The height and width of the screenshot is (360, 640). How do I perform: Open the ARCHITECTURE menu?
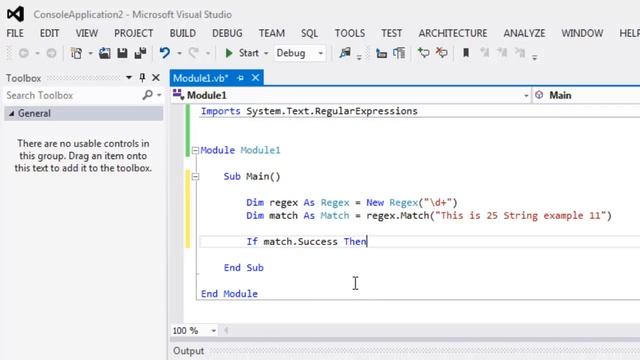(x=453, y=33)
